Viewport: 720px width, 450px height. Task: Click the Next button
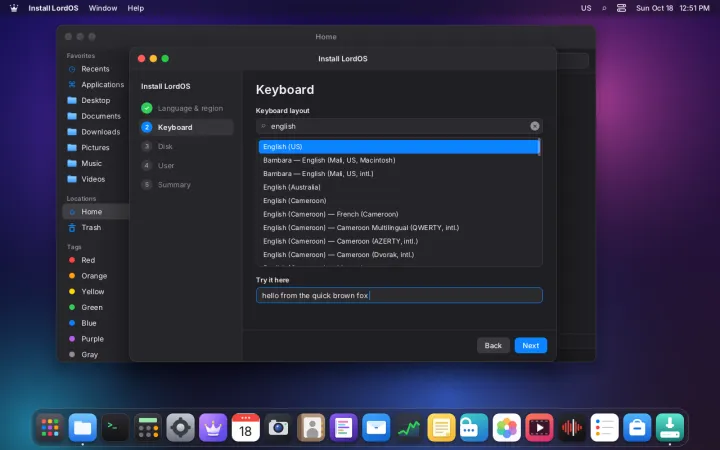(530, 345)
